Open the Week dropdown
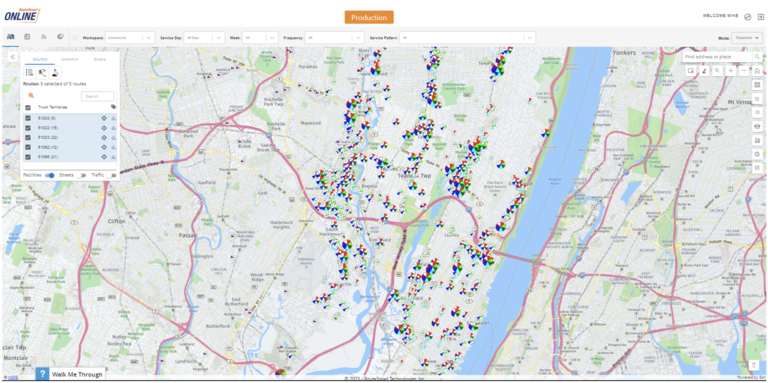768x383 pixels. coord(261,38)
